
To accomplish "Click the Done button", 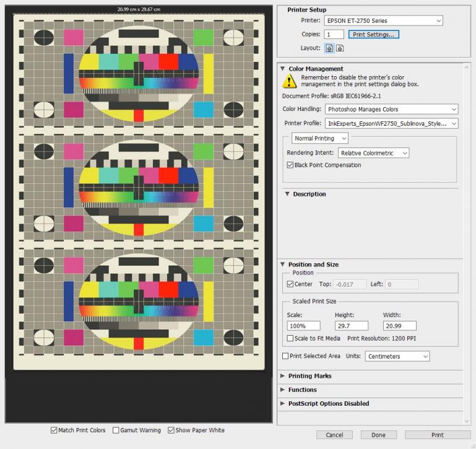I will click(x=378, y=435).
